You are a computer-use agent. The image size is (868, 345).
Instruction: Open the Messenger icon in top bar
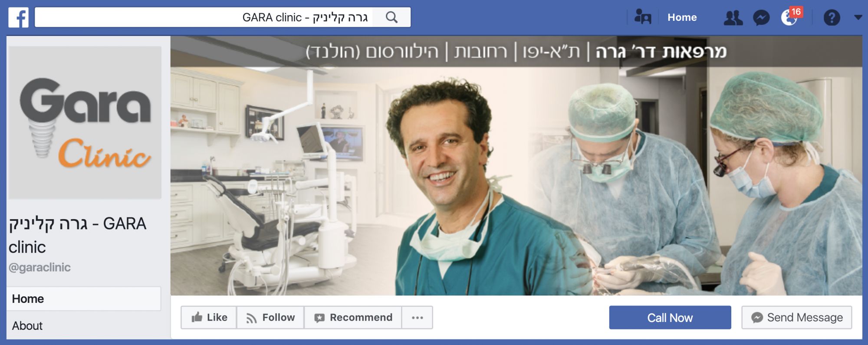point(761,18)
